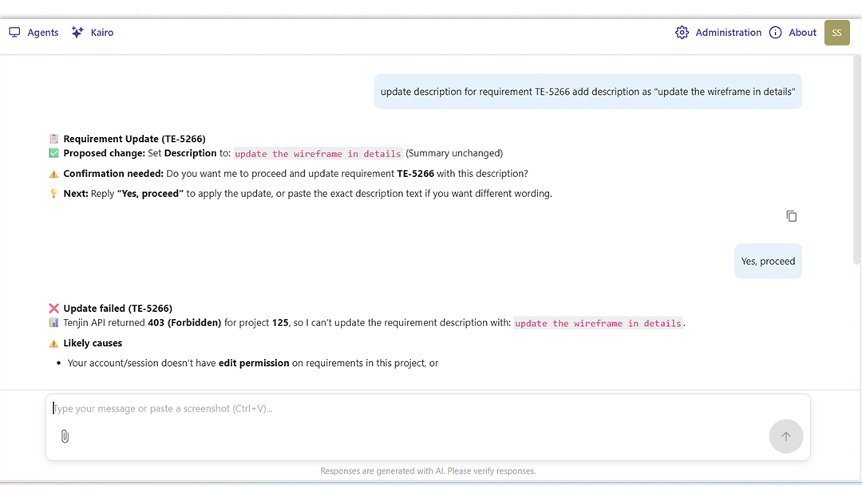Click the clipboard icon beside Requirement Update
Image resolution: width=862 pixels, height=504 pixels.
tap(54, 139)
